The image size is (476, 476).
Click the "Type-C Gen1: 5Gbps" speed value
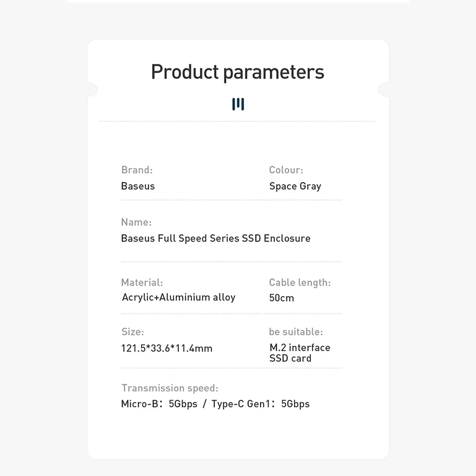coord(261,404)
